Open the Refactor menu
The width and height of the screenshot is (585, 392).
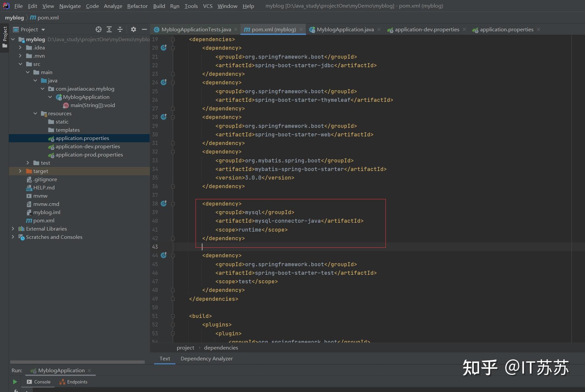(138, 6)
